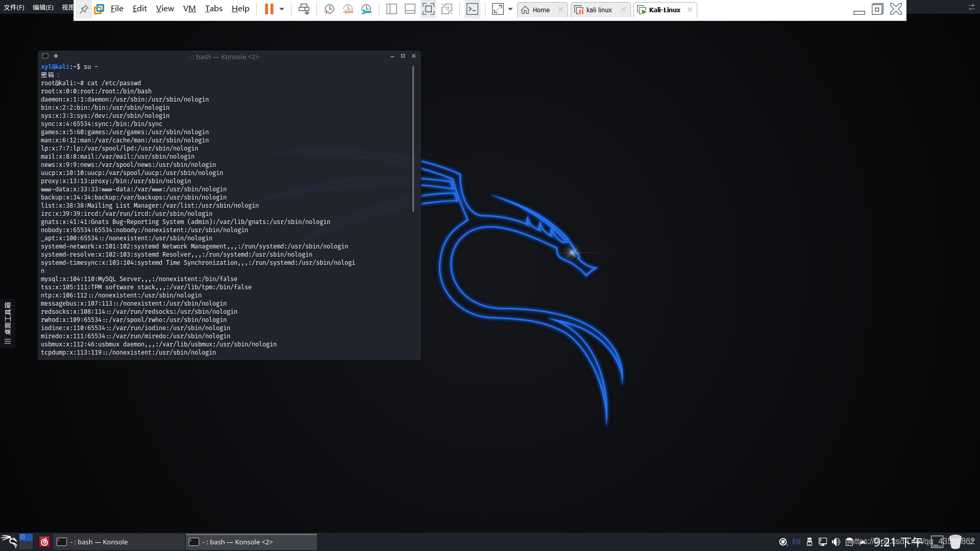Open the console view icon
The width and height of the screenshot is (980, 551).
pos(473,9)
